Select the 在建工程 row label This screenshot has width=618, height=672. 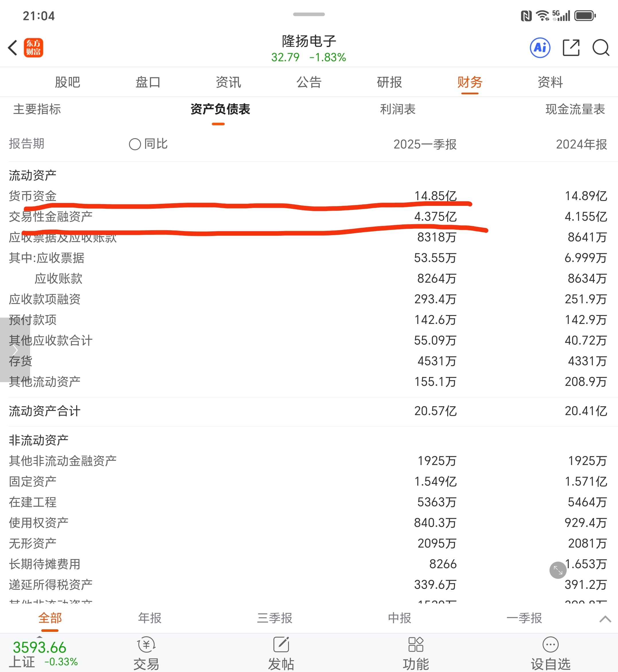pos(33,502)
